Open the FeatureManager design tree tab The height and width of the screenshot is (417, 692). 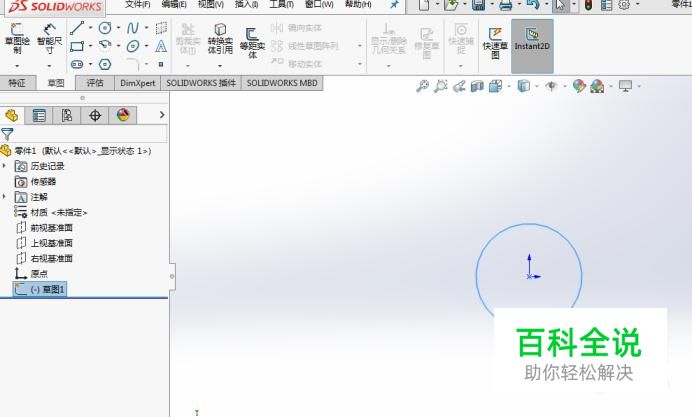12,116
